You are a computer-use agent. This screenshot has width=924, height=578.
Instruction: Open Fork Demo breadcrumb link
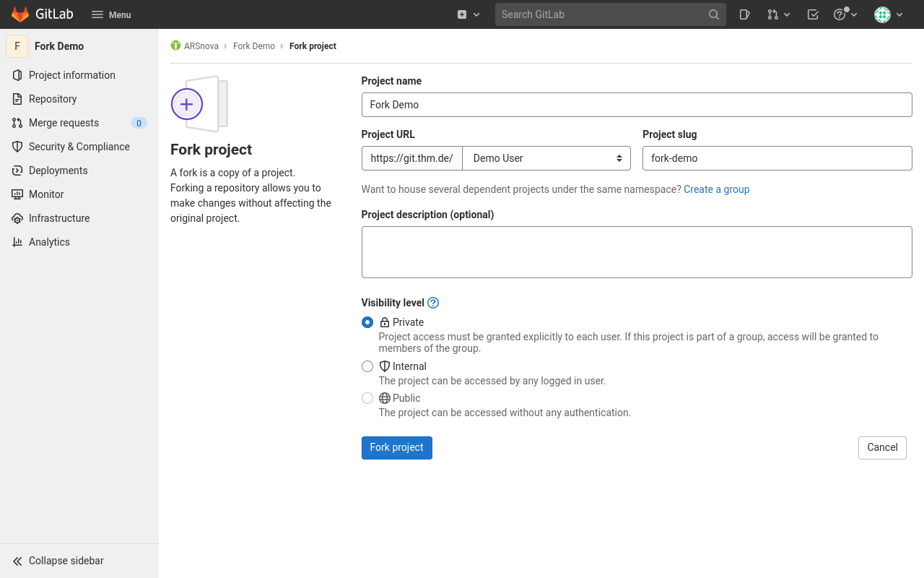(x=254, y=46)
